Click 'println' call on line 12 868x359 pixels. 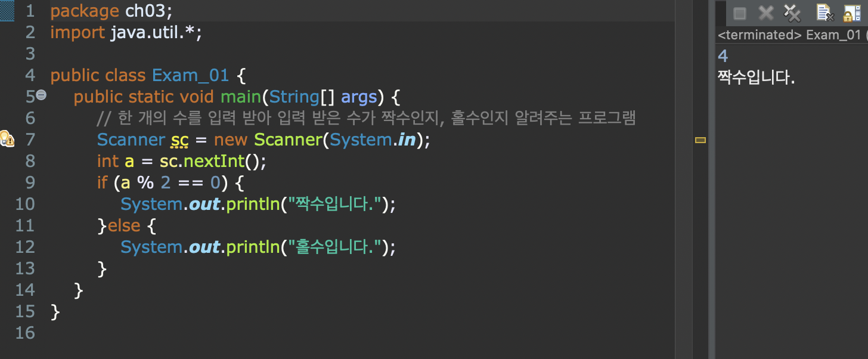tap(253, 247)
